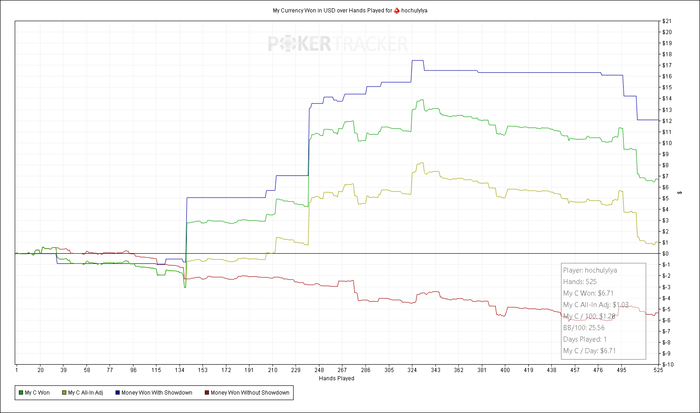Click the yellow My C All-In Adj swatch

(x=64, y=393)
